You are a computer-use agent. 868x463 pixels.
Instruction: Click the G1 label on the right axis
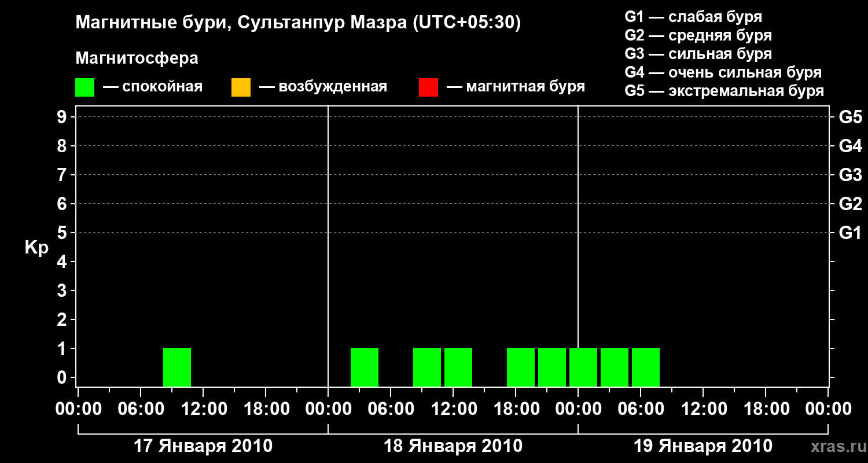pos(850,233)
